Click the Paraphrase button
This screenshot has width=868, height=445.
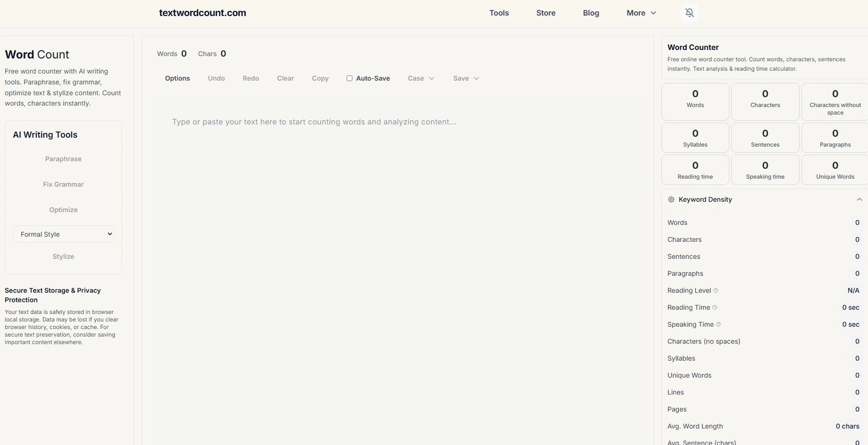point(63,159)
